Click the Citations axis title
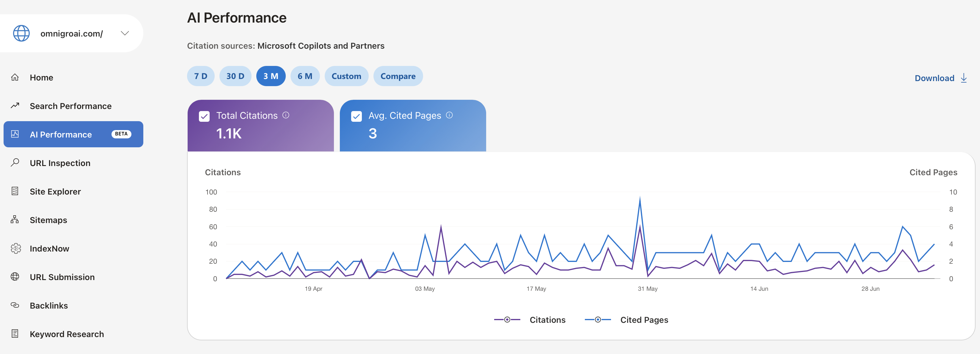980x354 pixels. point(223,173)
